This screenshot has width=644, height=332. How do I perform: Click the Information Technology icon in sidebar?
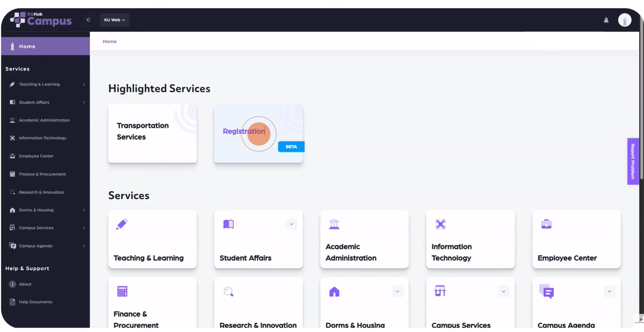[x=12, y=138]
